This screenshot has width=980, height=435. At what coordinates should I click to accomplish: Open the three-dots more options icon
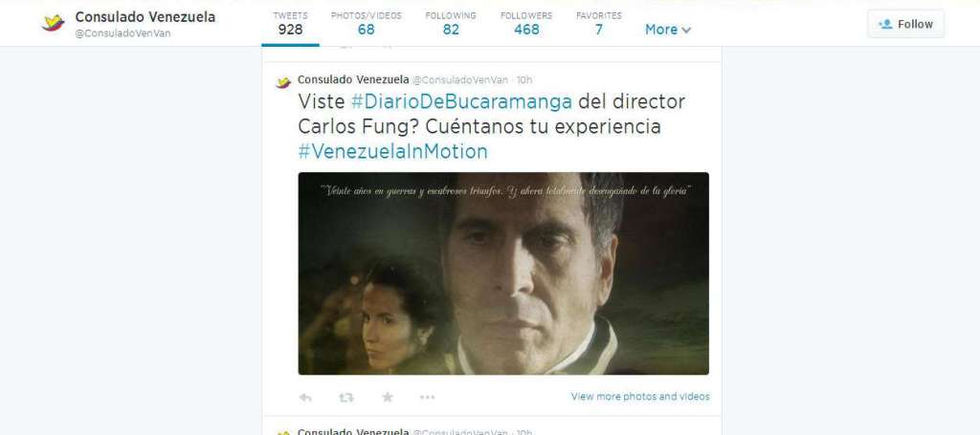tap(427, 397)
